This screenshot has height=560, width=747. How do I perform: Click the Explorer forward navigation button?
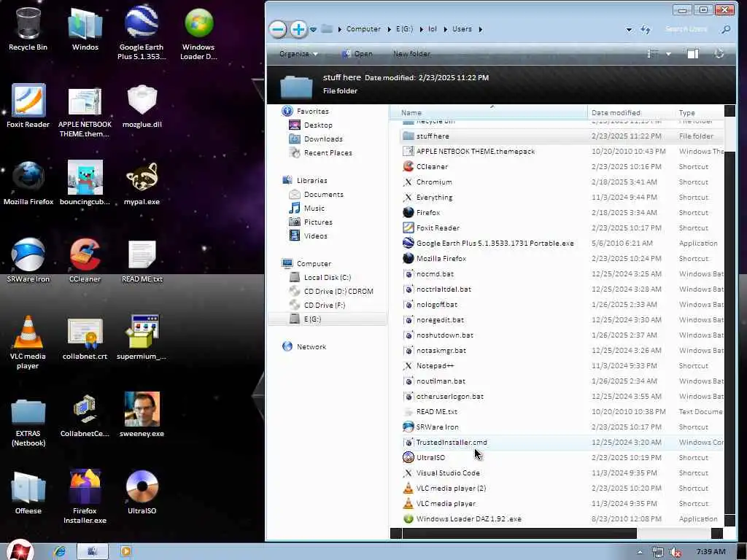tap(298, 29)
